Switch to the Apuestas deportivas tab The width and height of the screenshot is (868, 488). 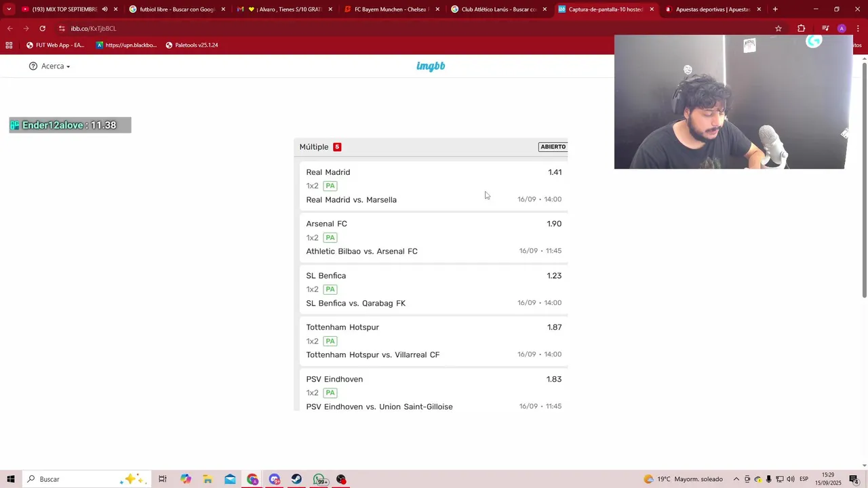click(x=712, y=9)
